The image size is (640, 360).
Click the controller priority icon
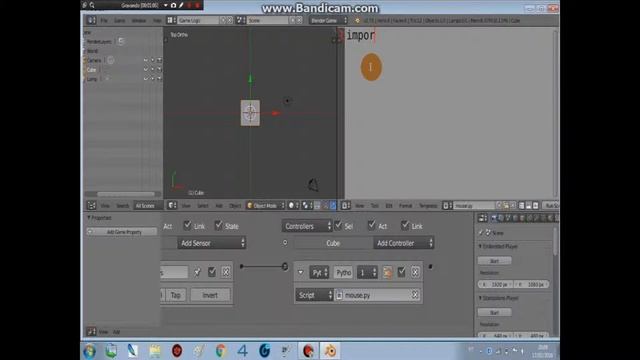tap(387, 272)
